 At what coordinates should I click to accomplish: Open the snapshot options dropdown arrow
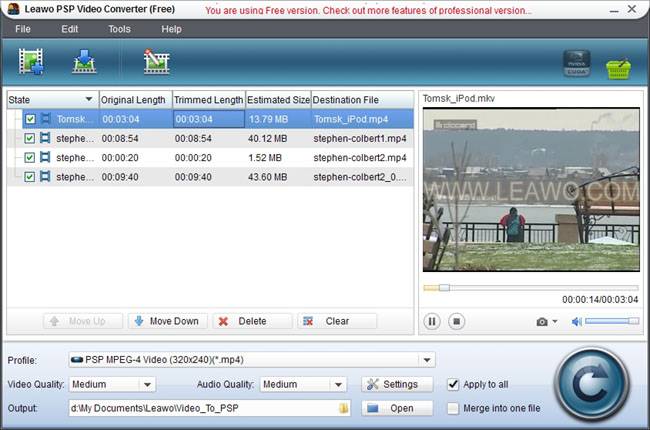[x=555, y=321]
